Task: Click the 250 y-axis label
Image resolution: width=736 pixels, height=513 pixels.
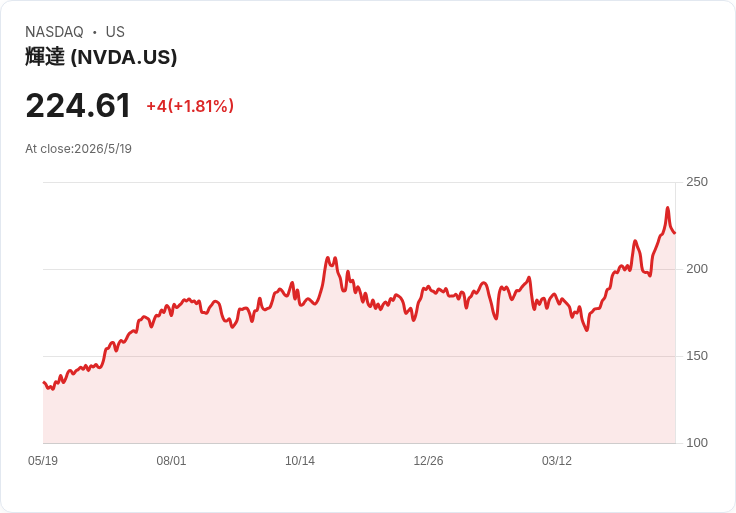Action: [697, 182]
